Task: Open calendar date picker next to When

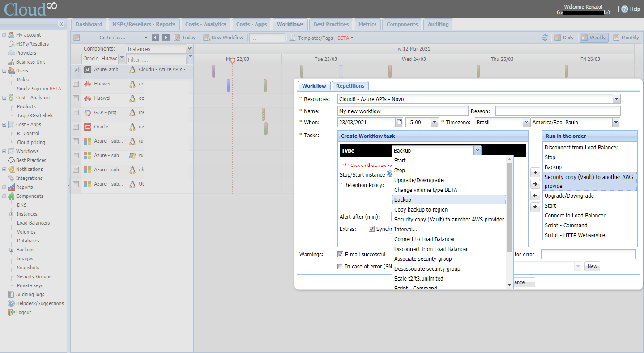Action: pos(399,122)
